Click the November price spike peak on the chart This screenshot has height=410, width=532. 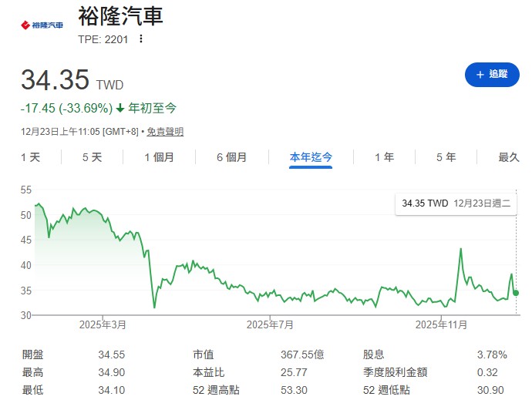tap(460, 249)
